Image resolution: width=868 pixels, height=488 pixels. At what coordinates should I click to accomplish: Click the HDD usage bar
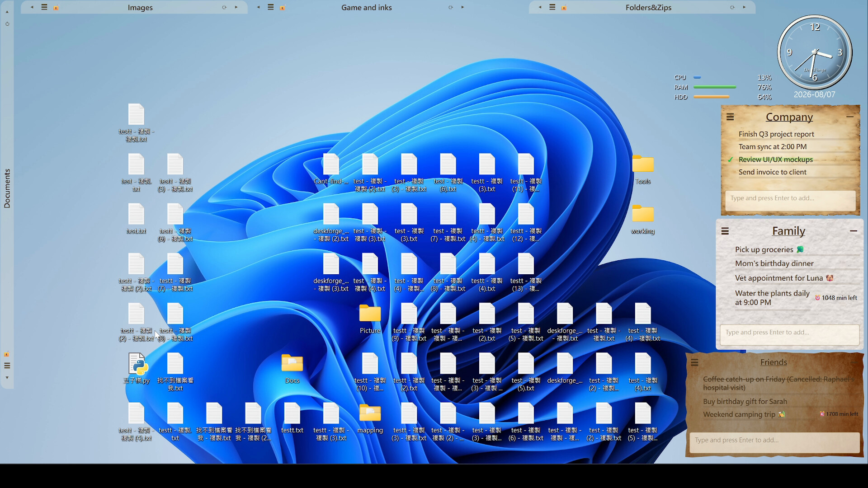(711, 97)
